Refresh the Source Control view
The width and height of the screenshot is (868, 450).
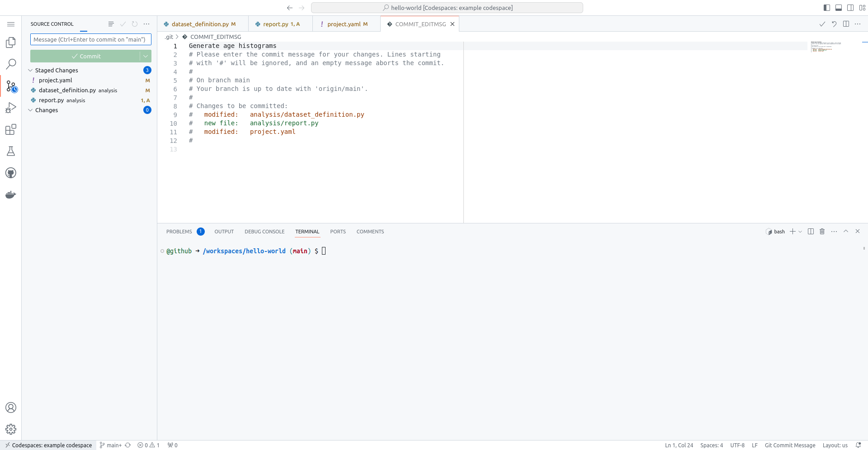[x=135, y=24]
